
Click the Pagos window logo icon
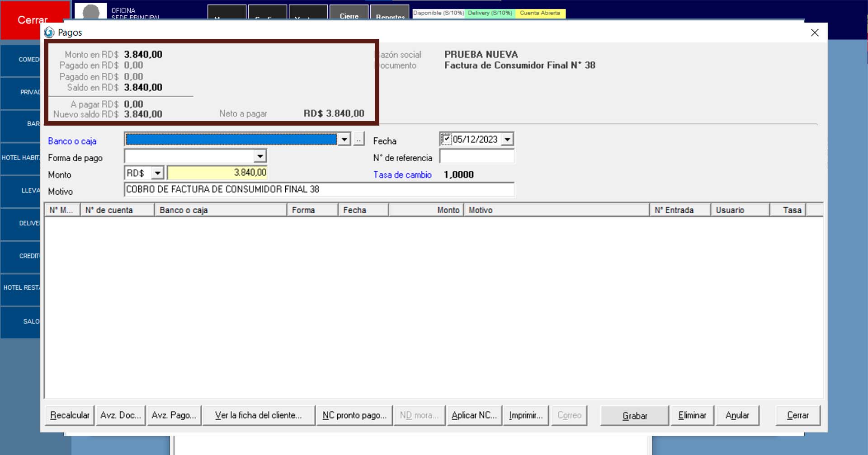49,33
